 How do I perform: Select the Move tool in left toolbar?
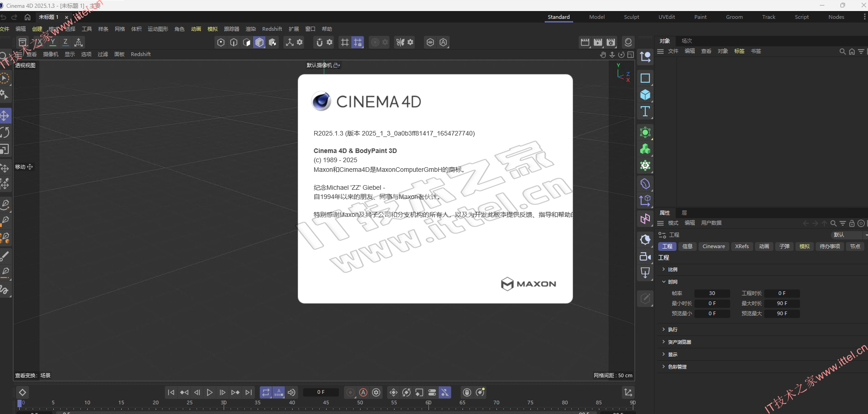pos(5,115)
